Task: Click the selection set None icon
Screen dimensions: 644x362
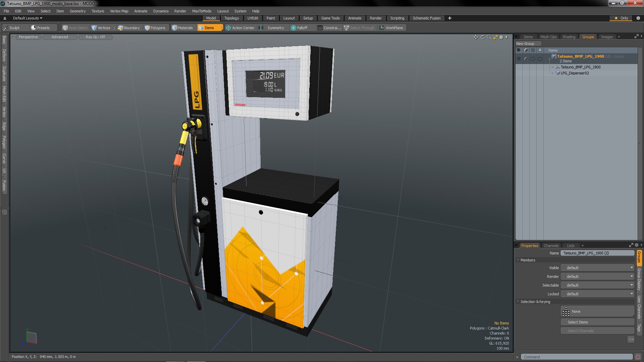Action: [x=566, y=312]
